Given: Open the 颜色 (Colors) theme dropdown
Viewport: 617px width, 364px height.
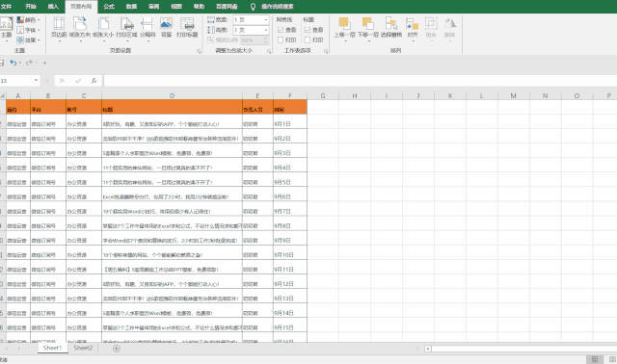Looking at the screenshot, I should pos(29,19).
